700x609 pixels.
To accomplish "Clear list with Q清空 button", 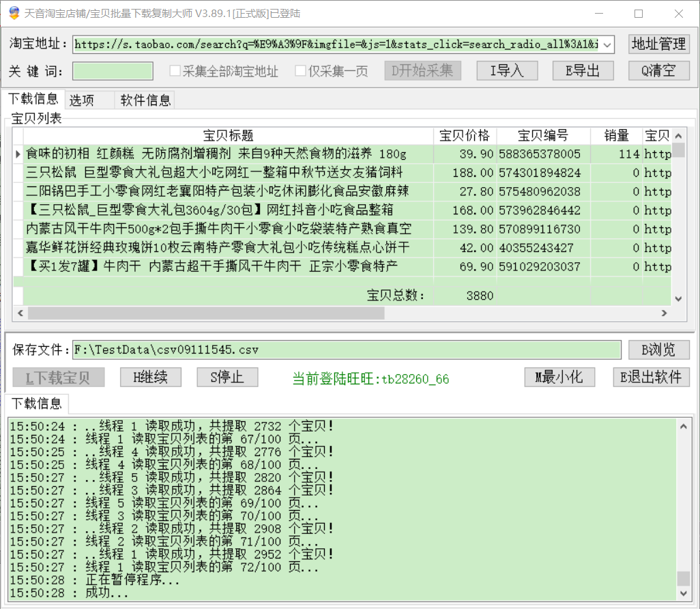I will tap(658, 70).
